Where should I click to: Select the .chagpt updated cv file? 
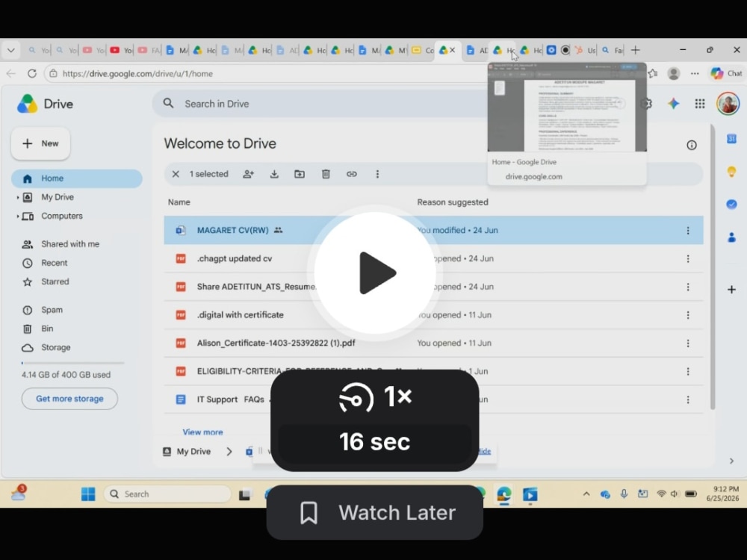coord(433,258)
